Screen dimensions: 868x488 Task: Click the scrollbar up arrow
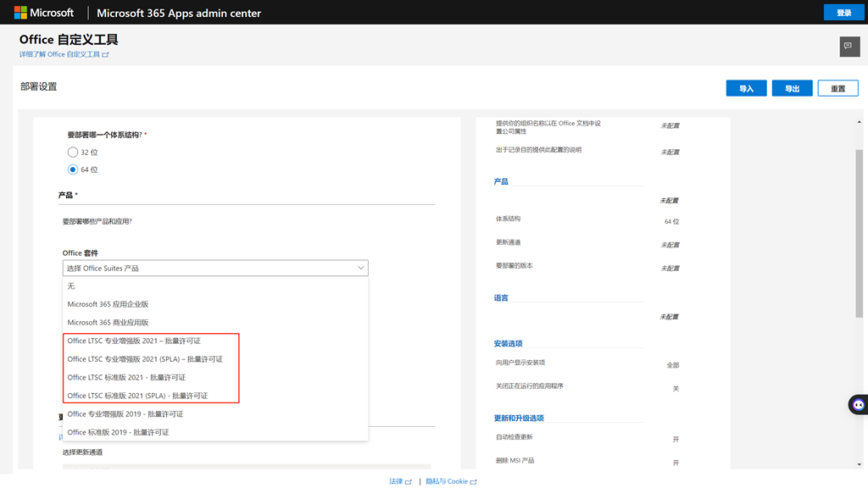click(x=860, y=122)
